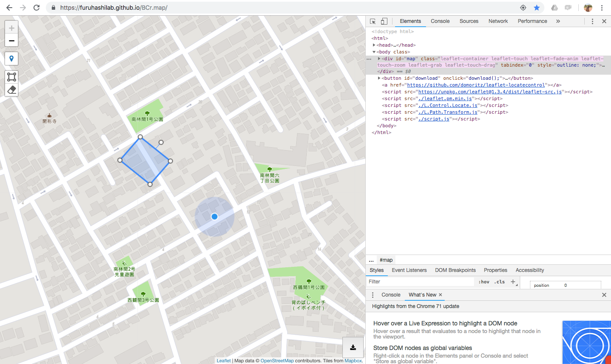Close the What's New tab
The width and height of the screenshot is (611, 364).
click(440, 295)
